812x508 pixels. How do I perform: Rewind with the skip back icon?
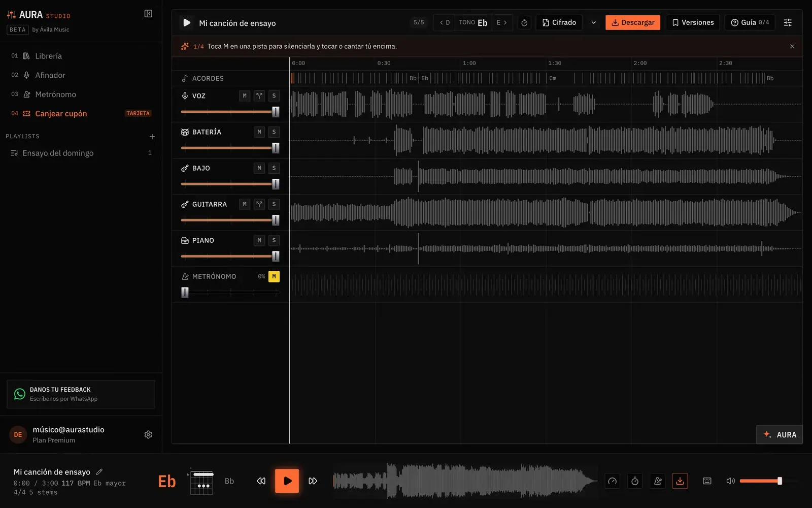(x=261, y=481)
